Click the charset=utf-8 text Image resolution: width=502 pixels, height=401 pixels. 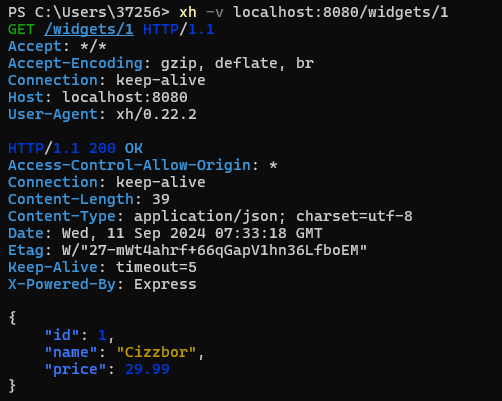tap(354, 216)
